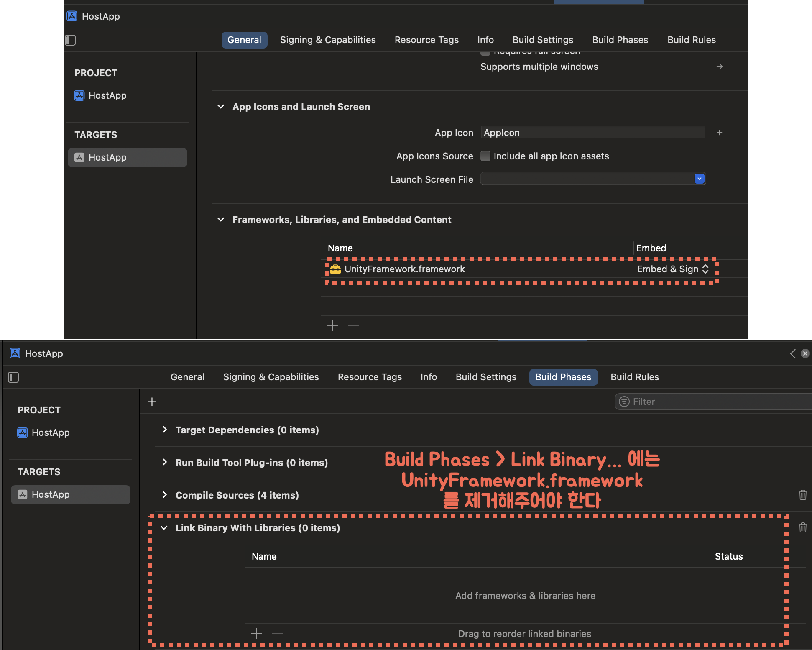Open Info tab in upper window
This screenshot has height=650, width=812.
[x=485, y=40]
